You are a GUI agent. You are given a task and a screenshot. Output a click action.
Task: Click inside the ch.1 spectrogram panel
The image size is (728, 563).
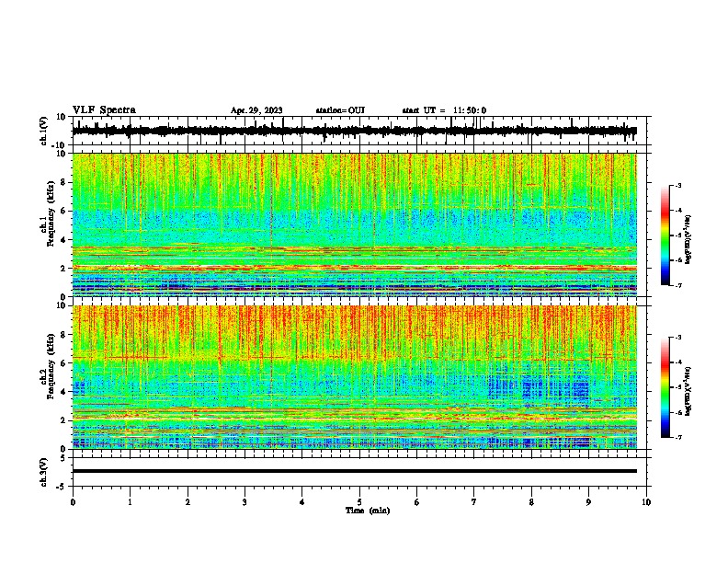(x=355, y=224)
